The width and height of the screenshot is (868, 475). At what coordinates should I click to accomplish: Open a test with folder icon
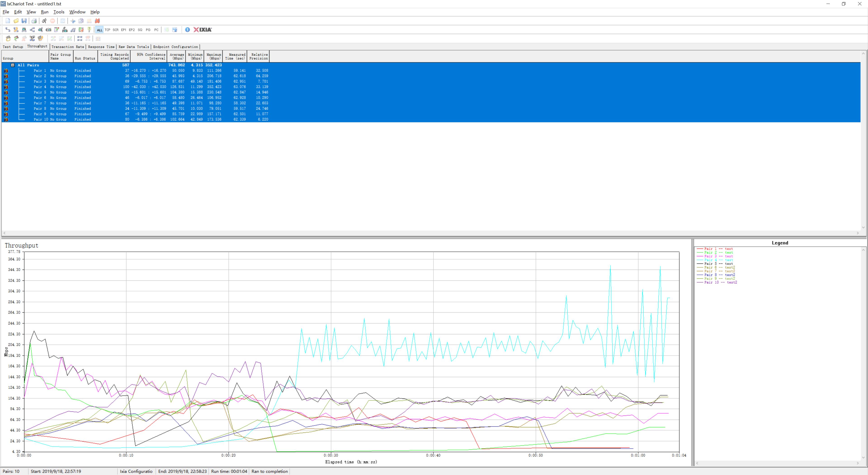pos(16,21)
